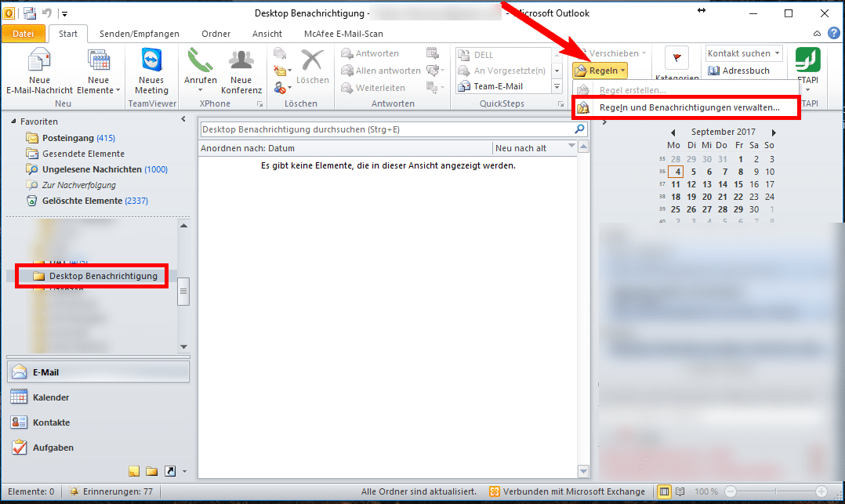Screen dimensions: 845x504
Task: Click the Neue Konferenz icon
Action: coord(241,71)
